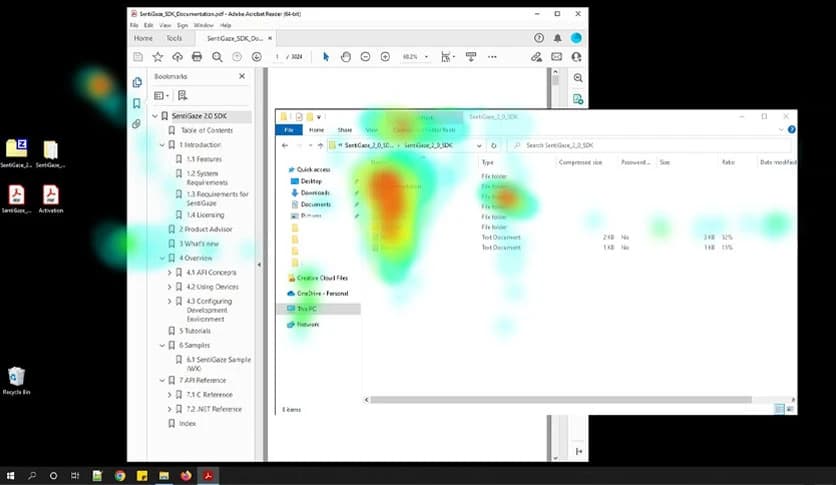Collapse the 1 Introduction bookmark

point(162,144)
